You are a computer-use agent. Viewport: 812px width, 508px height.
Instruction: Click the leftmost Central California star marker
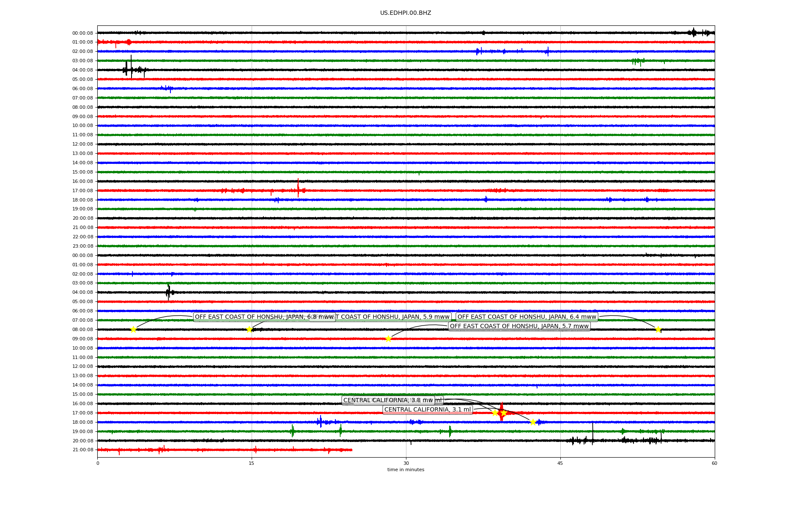495,413
